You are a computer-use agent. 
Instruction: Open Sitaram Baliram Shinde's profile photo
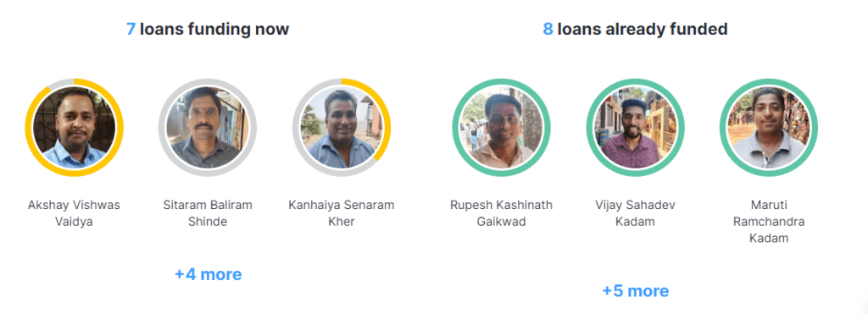click(208, 128)
